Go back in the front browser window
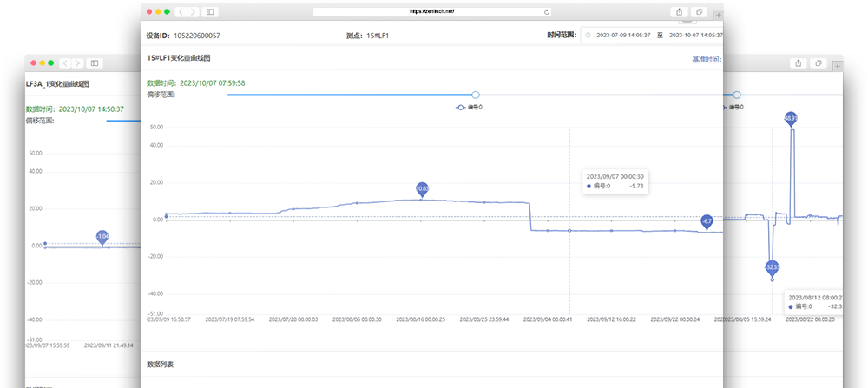Viewport: 868px width, 388px height. (x=181, y=11)
